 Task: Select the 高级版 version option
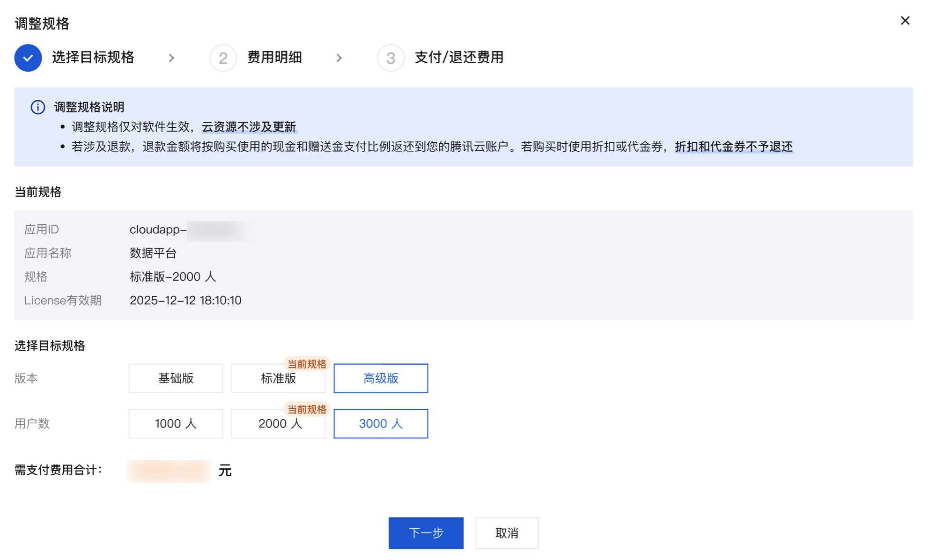(x=381, y=378)
